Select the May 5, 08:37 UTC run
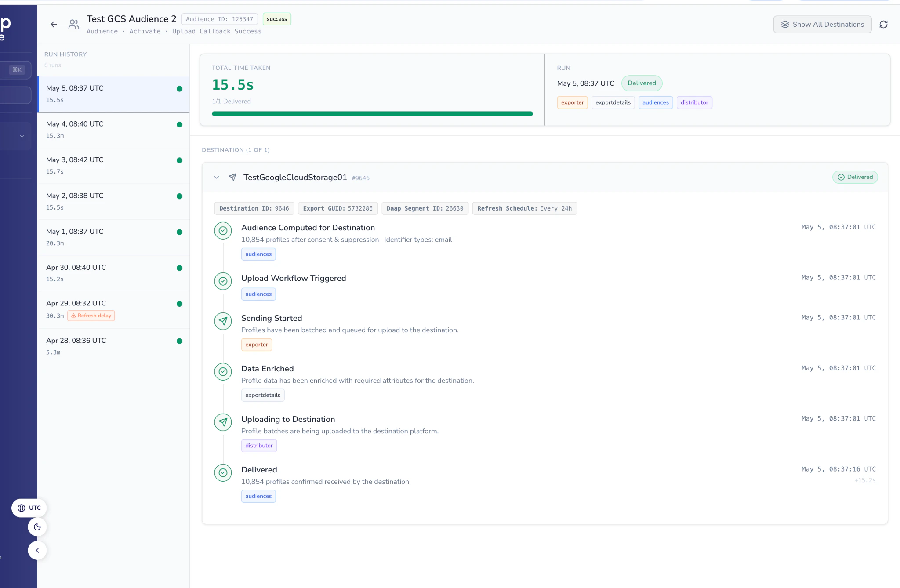The height and width of the screenshot is (588, 900). coord(114,94)
